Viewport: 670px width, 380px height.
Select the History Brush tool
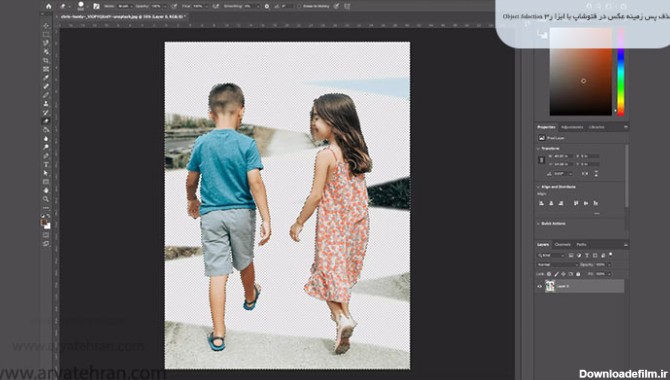click(46, 112)
